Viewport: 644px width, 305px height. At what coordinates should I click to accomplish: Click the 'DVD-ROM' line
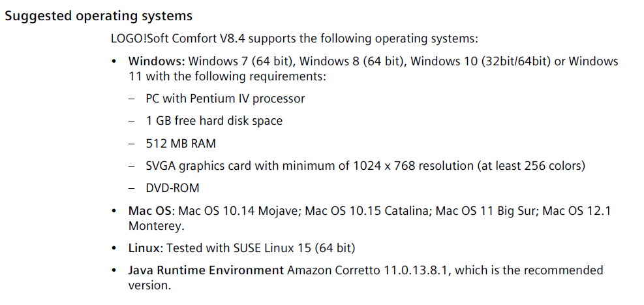tap(173, 188)
